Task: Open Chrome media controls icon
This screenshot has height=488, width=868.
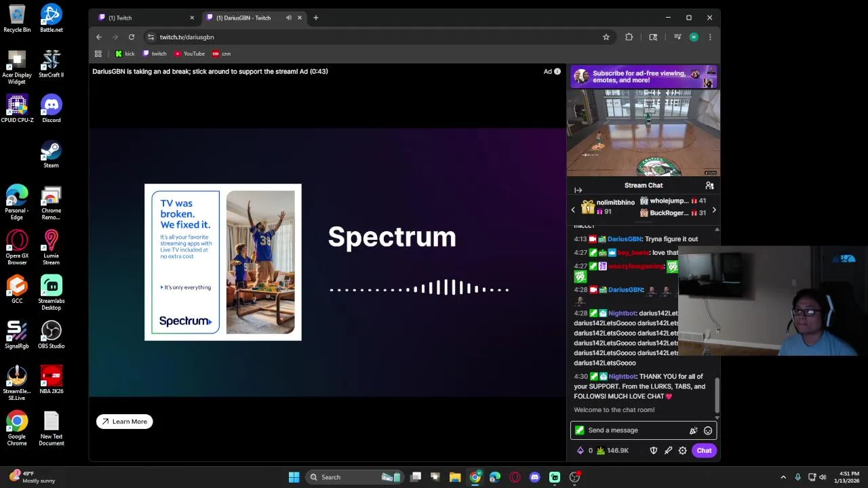Action: click(x=677, y=37)
